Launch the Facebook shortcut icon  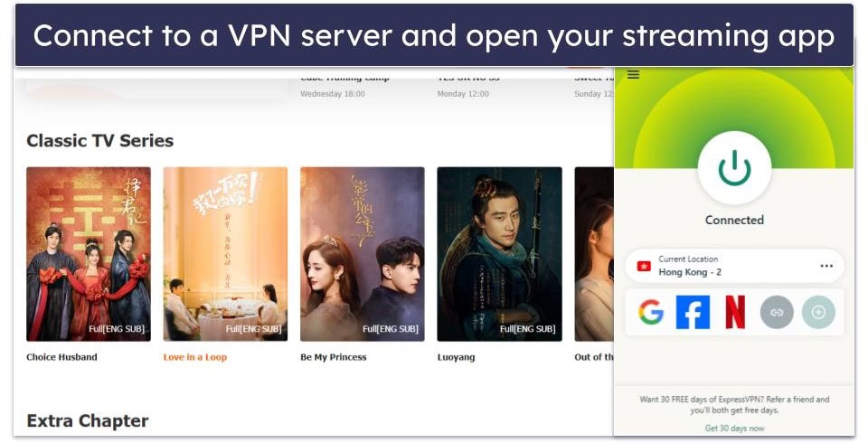click(x=693, y=313)
